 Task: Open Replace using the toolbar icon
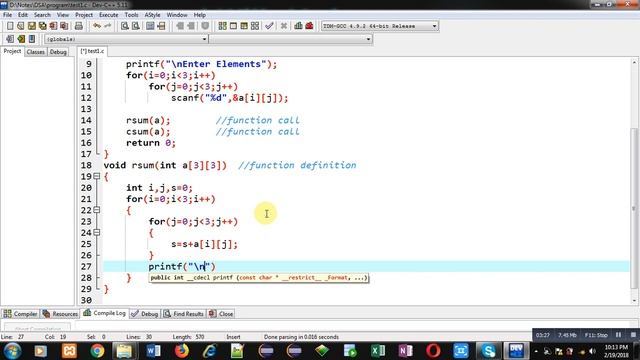coord(136,26)
